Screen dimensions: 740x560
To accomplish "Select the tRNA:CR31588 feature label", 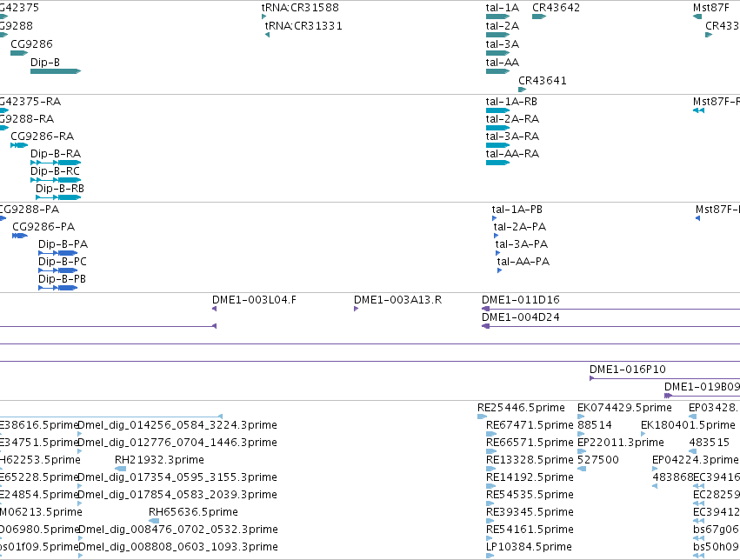I will click(x=300, y=8).
